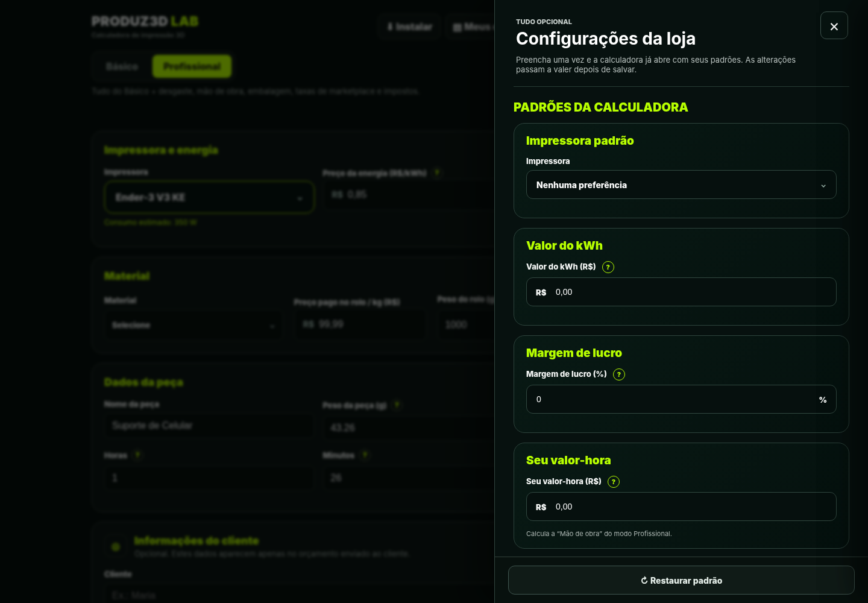Switch to the Básico tab in background

coord(122,66)
